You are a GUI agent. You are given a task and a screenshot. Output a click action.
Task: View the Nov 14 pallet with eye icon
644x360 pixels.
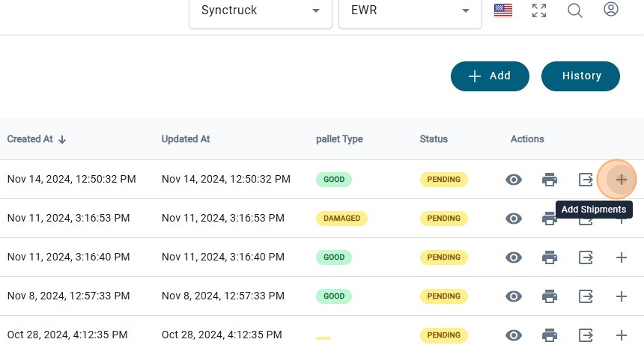(514, 180)
